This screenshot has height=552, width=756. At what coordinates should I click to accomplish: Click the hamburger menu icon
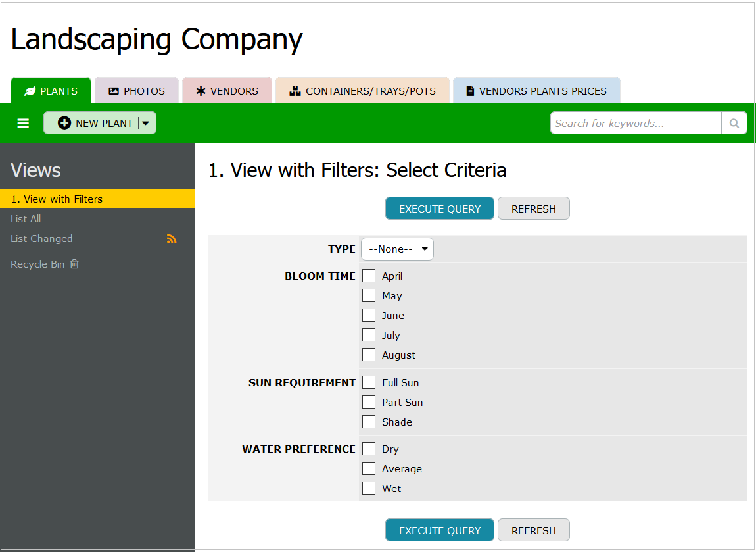[23, 124]
